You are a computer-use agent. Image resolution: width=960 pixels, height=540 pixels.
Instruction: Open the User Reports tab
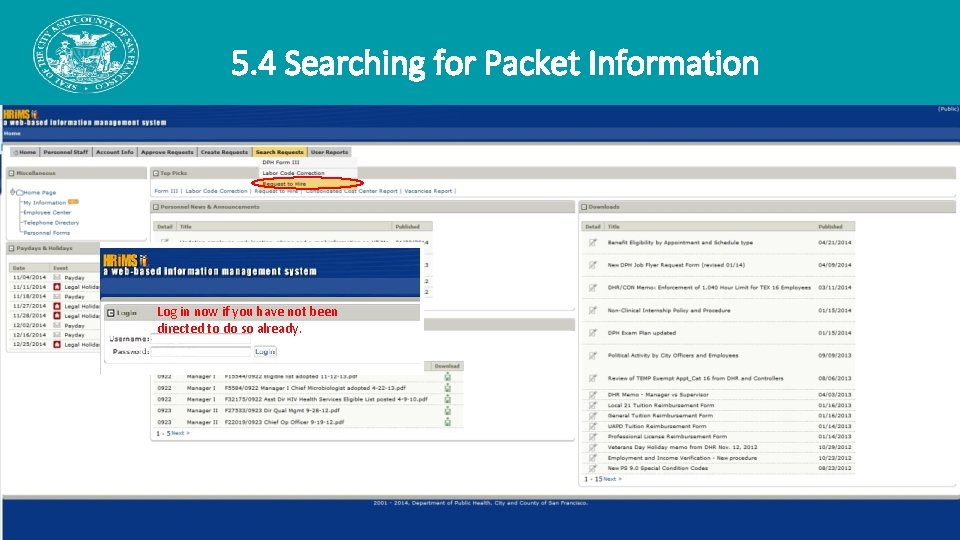pos(329,152)
